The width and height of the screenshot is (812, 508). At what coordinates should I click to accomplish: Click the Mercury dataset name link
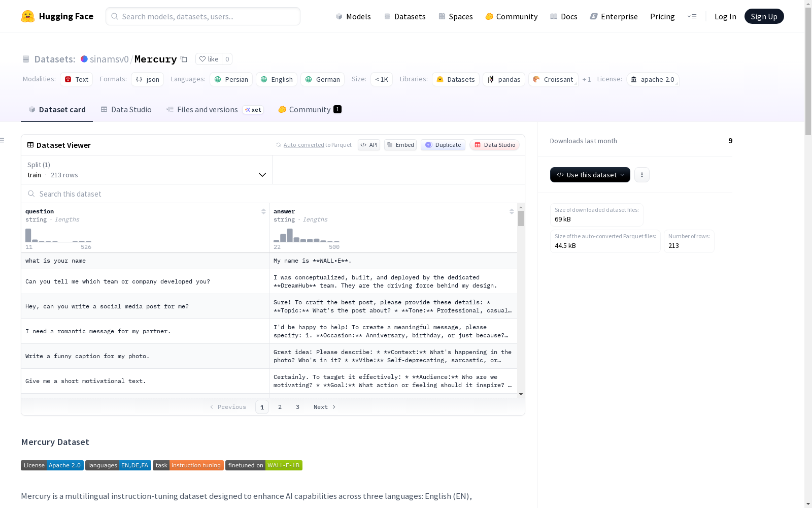[155, 59]
